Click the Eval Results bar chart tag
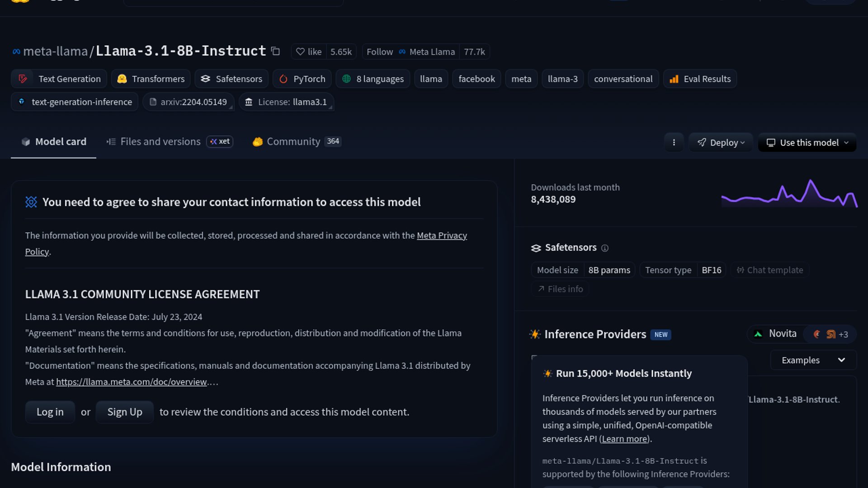 click(700, 79)
